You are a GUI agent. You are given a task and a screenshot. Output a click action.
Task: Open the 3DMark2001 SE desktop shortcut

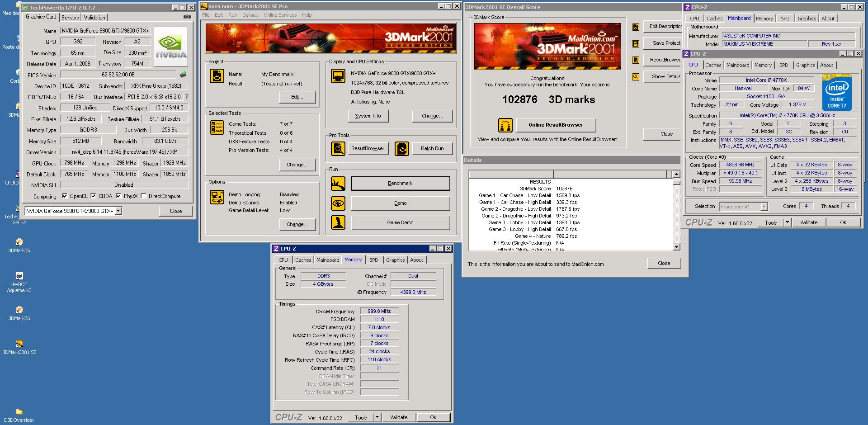coord(19,347)
